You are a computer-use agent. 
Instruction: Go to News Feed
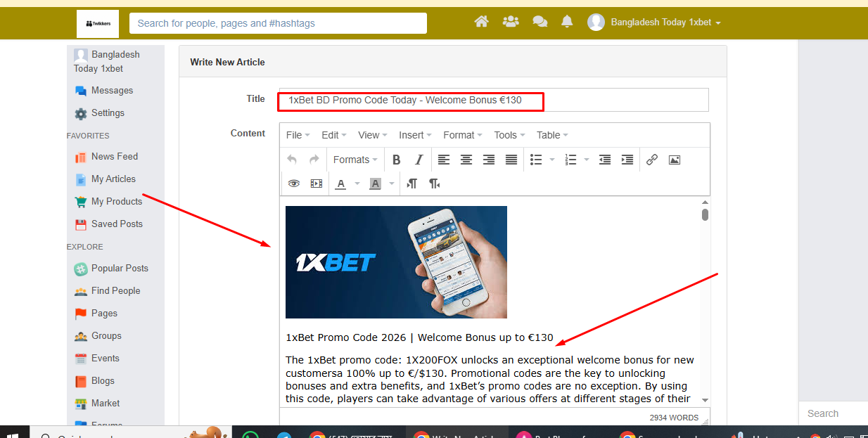tap(115, 157)
